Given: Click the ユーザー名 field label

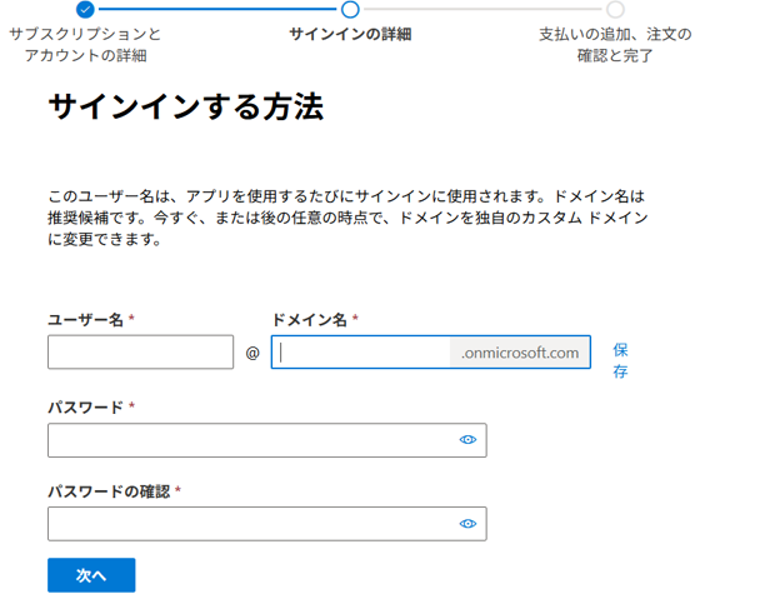Looking at the screenshot, I should [x=86, y=320].
